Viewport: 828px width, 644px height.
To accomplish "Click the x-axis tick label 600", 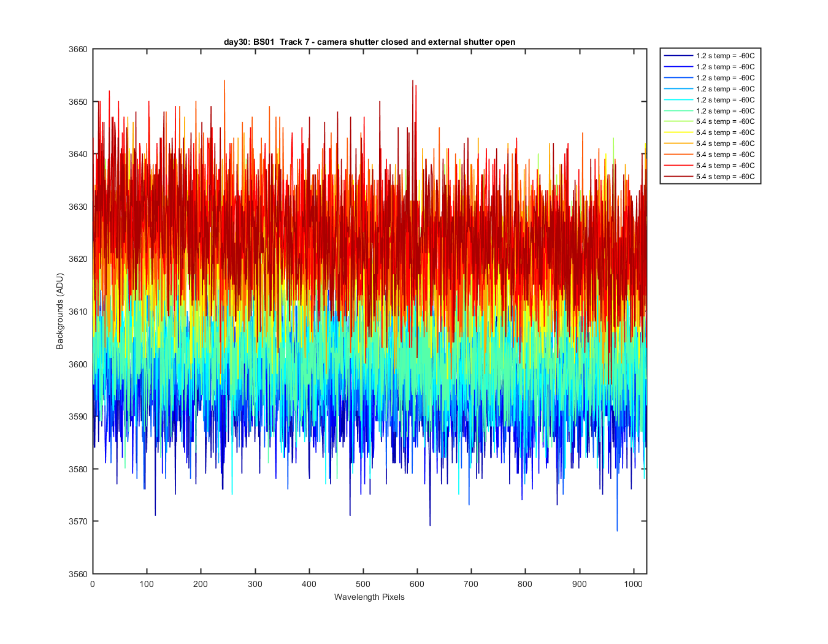I will pyautogui.click(x=417, y=584).
